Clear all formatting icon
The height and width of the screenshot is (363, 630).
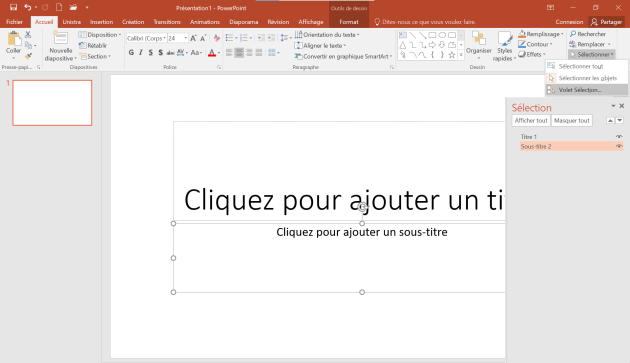(x=217, y=38)
